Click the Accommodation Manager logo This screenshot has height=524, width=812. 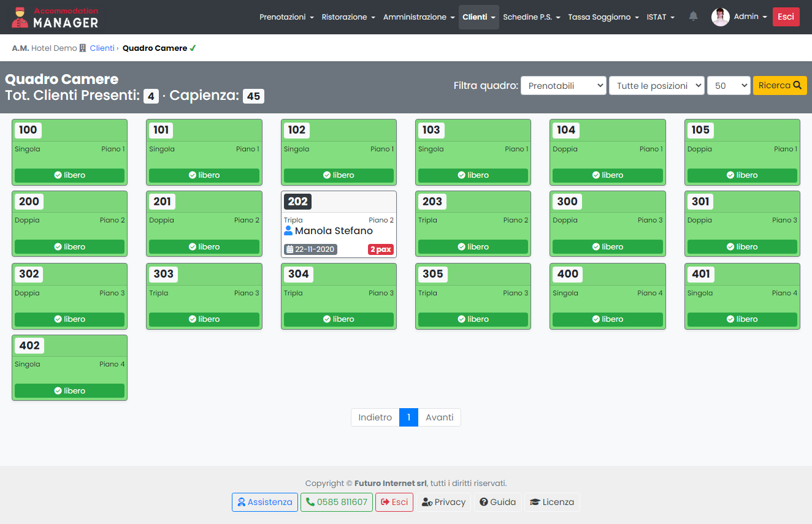55,17
